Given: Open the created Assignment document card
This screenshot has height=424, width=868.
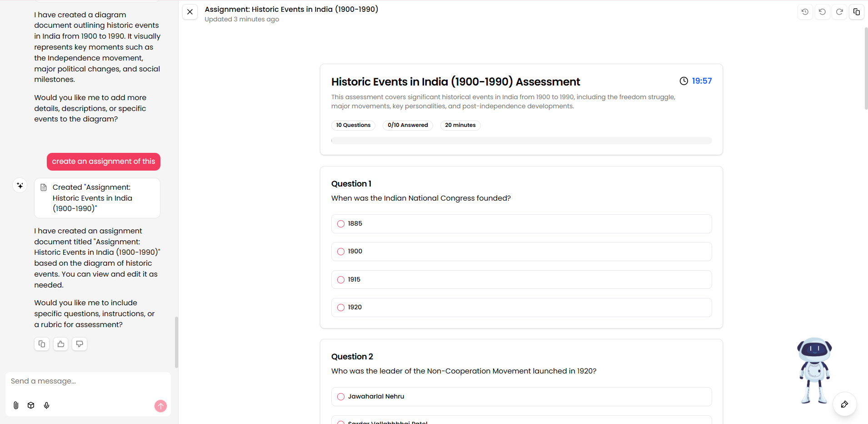Looking at the screenshot, I should (x=97, y=198).
